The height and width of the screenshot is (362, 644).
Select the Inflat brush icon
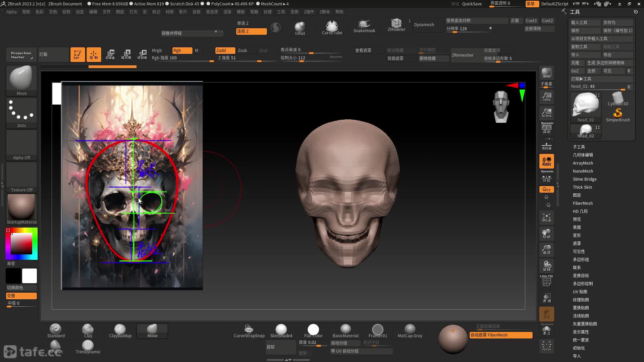(300, 28)
